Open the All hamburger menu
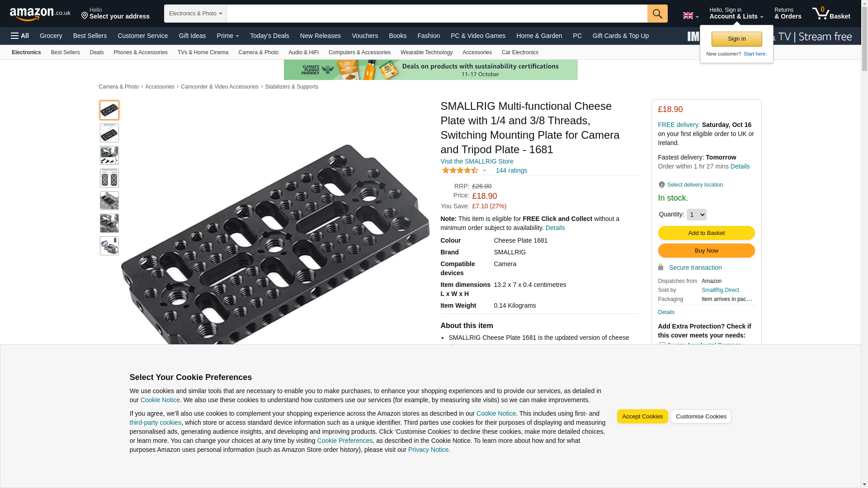The width and height of the screenshot is (868, 488). (x=20, y=36)
